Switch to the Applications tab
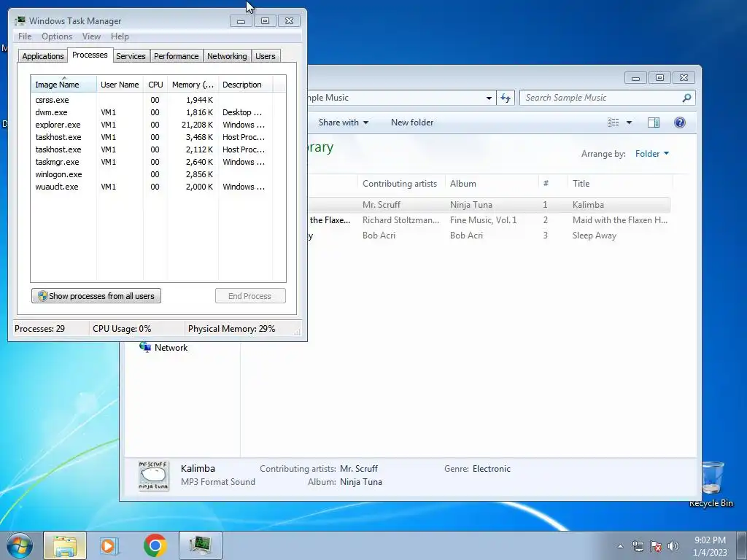 click(43, 56)
